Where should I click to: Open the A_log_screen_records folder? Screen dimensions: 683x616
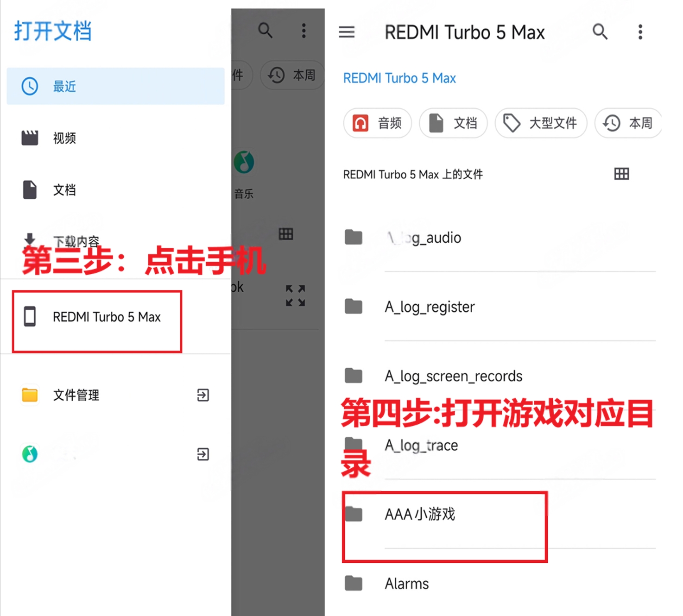[x=453, y=376]
